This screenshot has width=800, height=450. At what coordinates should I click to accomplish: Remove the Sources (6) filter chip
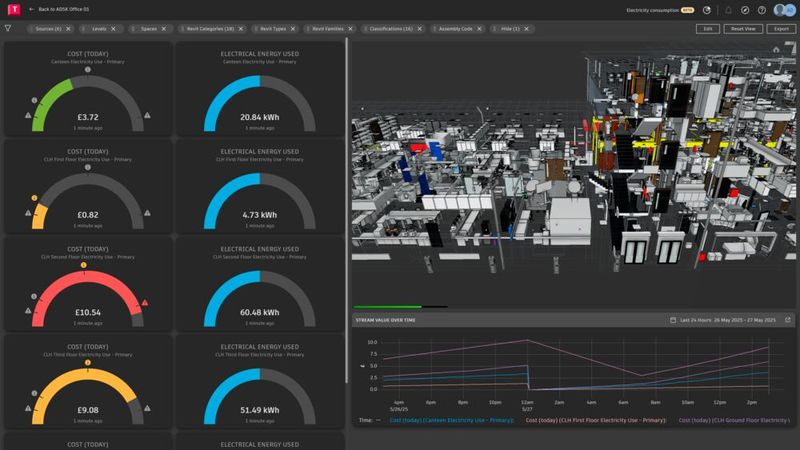pos(68,29)
